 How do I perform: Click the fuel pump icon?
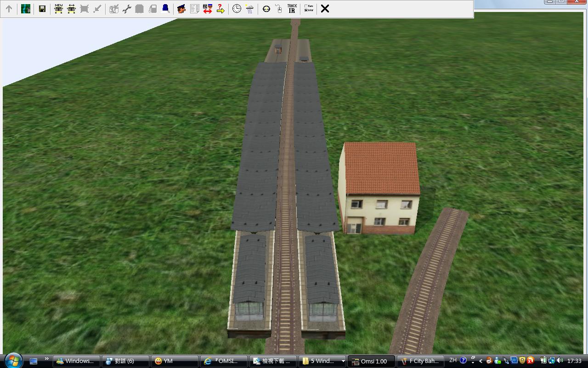(153, 9)
